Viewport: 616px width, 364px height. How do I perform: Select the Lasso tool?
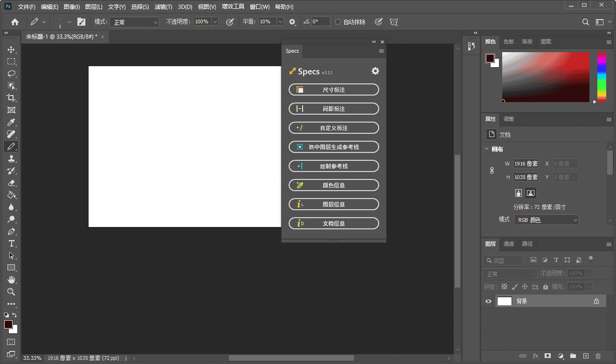pos(11,74)
